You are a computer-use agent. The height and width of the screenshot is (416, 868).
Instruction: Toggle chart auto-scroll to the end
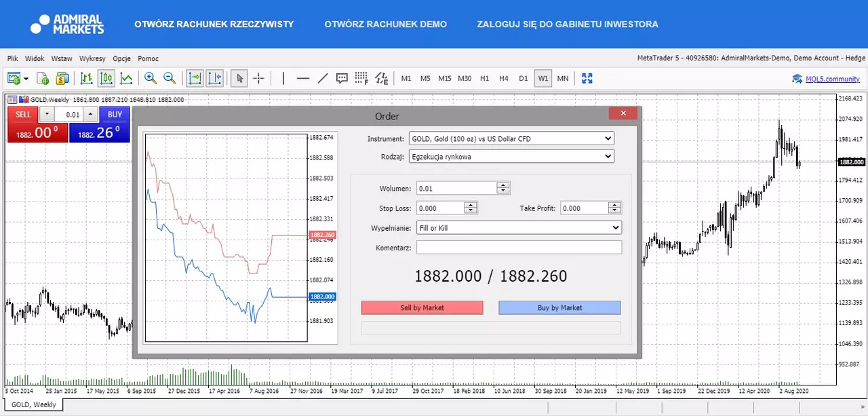tap(195, 78)
